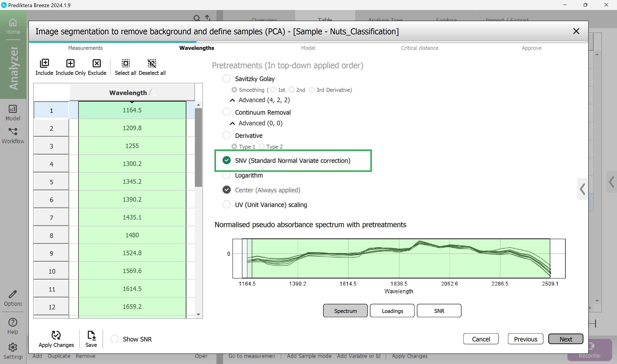
Task: Click the Apply Changes icon
Action: tap(56, 335)
